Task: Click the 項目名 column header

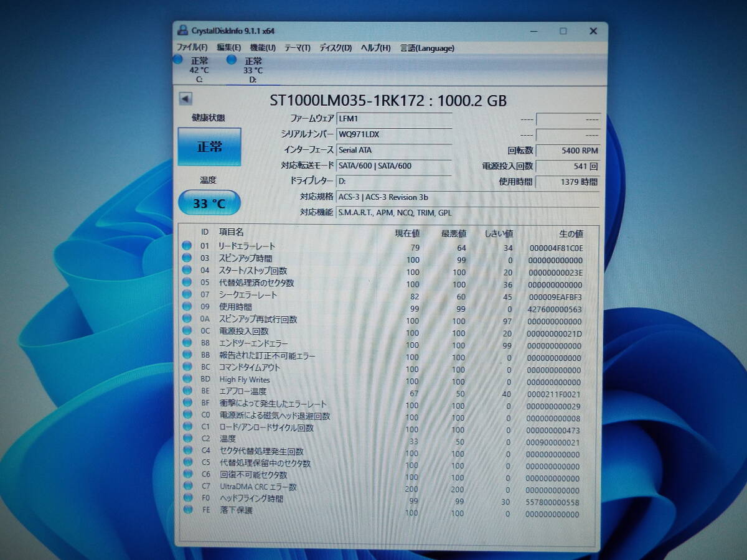Action: click(231, 232)
